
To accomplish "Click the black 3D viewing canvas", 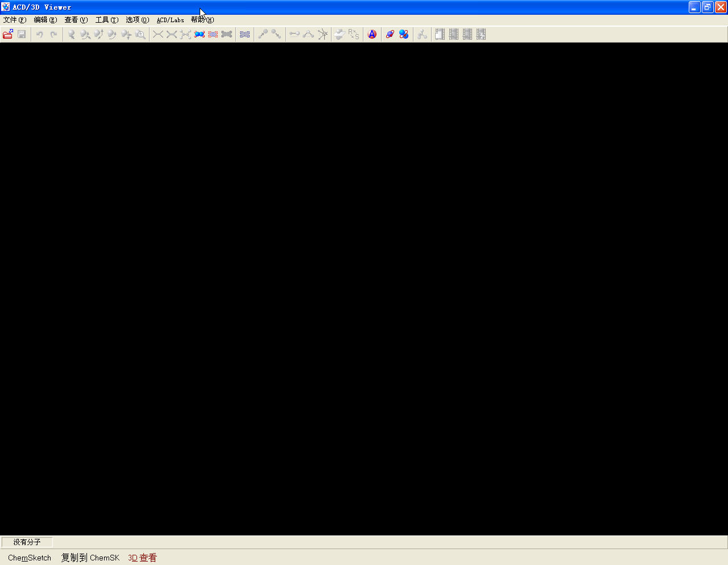I will tap(364, 289).
